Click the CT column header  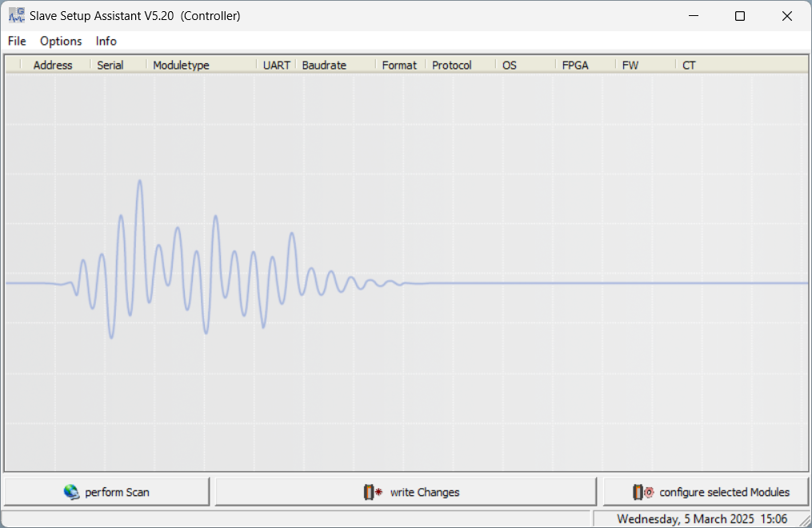(x=689, y=65)
